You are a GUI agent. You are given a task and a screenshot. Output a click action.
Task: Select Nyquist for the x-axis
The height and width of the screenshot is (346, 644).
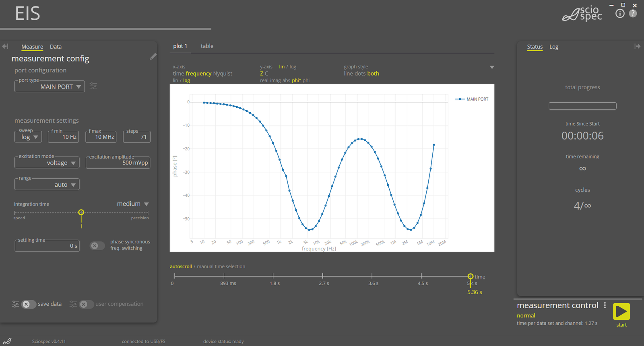tap(223, 74)
